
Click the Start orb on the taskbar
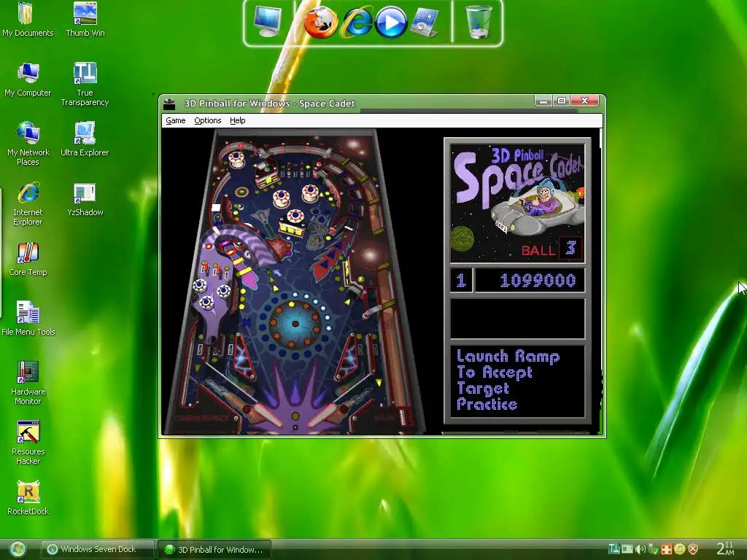[18, 549]
